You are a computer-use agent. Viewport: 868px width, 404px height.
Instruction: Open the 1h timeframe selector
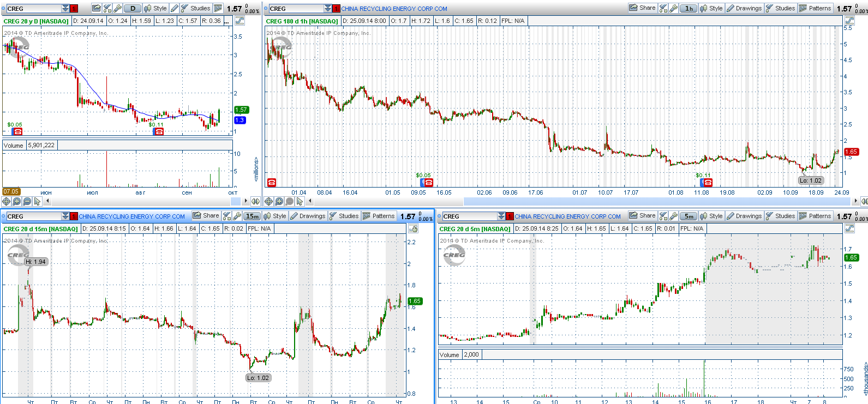[x=689, y=8]
